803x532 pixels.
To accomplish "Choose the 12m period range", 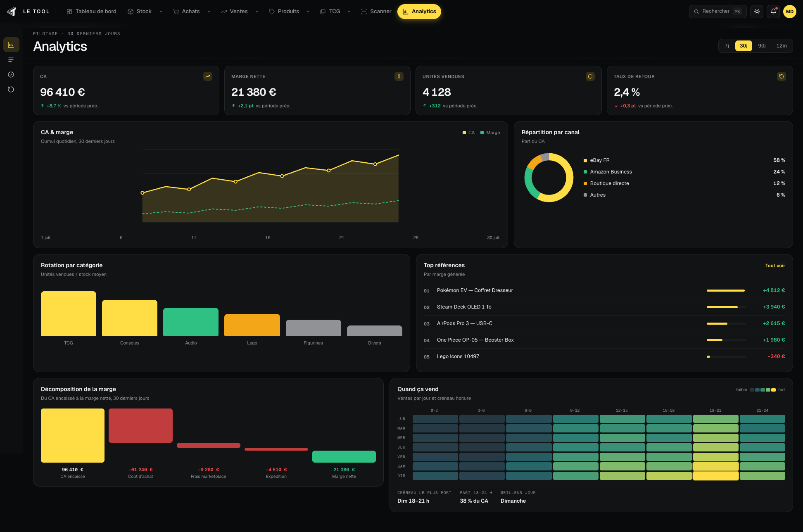I will pyautogui.click(x=782, y=46).
